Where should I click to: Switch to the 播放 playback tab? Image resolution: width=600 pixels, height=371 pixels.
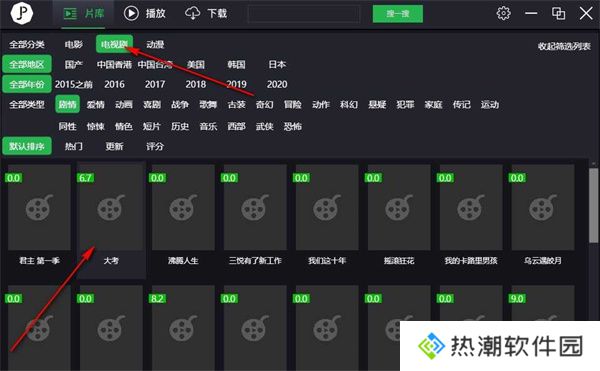coord(145,13)
